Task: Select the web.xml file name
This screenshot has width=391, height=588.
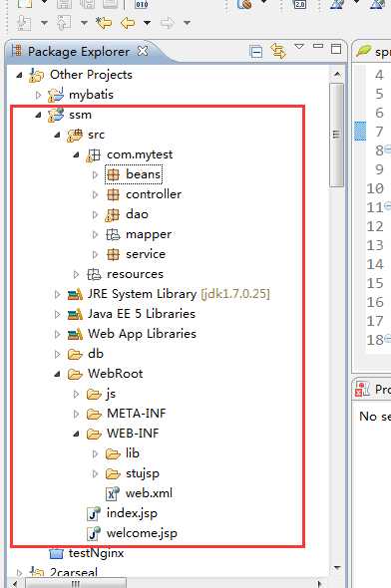Action: click(x=149, y=493)
